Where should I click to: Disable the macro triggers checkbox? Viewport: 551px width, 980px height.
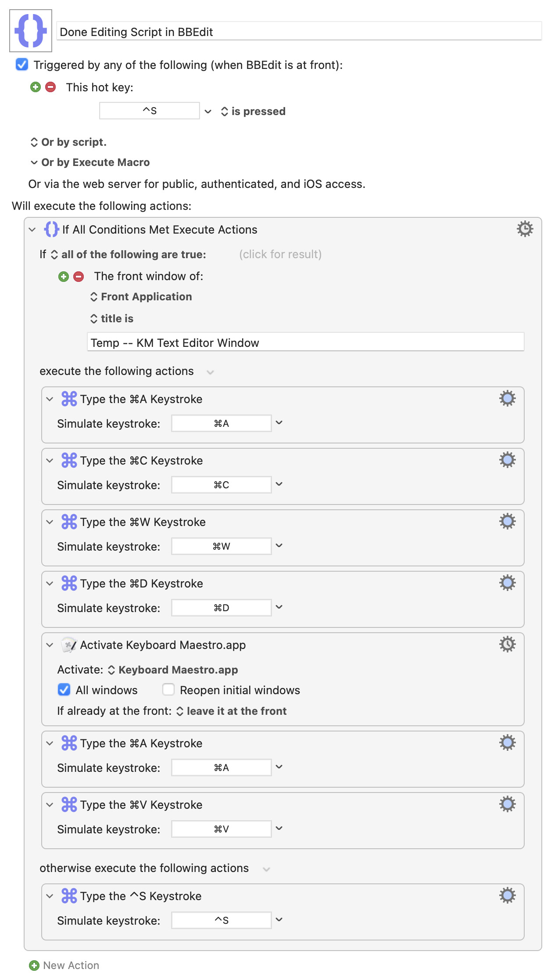coord(22,65)
